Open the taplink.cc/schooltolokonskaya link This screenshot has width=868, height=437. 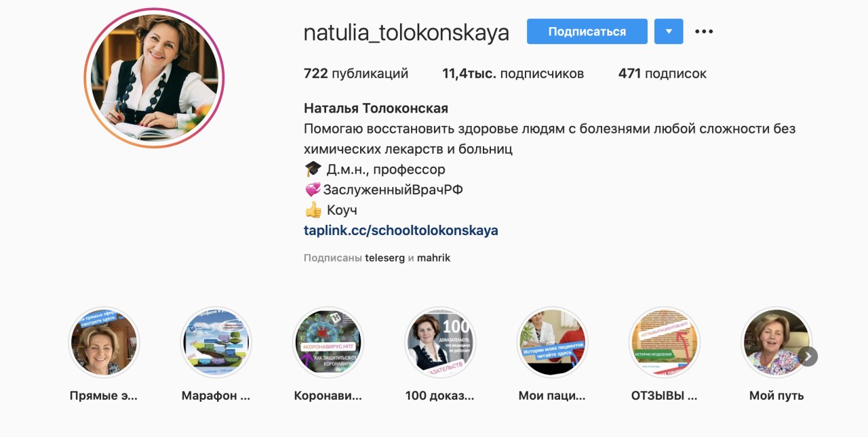pyautogui.click(x=401, y=230)
